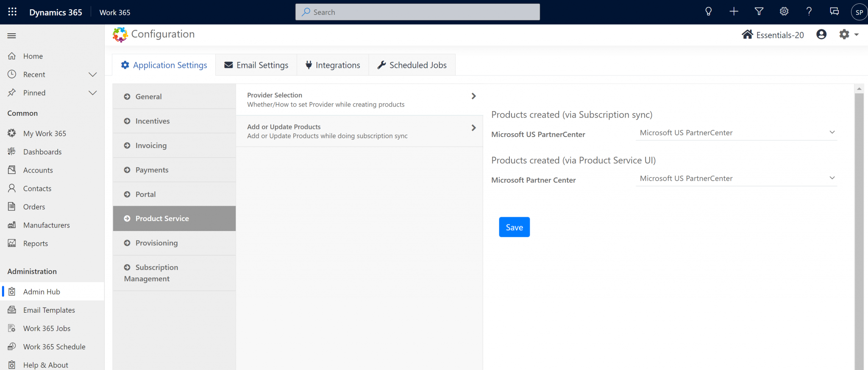Select Admin Hub in sidebar

coord(52,292)
